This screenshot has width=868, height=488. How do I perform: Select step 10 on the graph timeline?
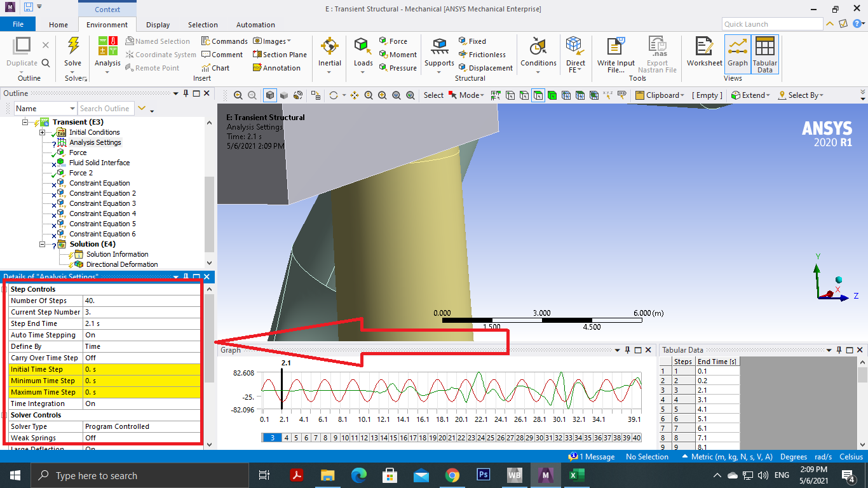[x=344, y=438]
